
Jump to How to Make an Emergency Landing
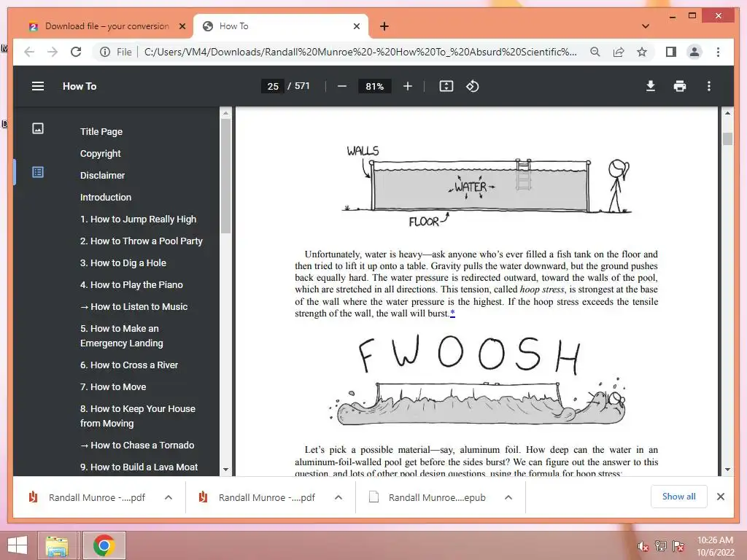coord(122,335)
